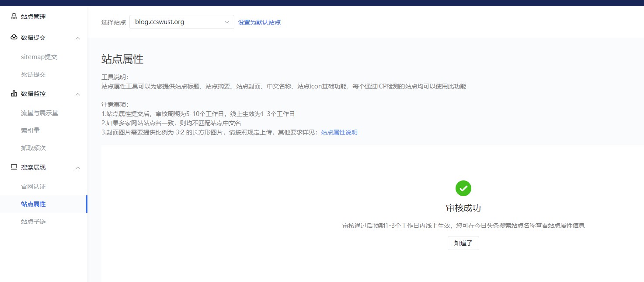Click the 设置为默认站点 link

coord(260,22)
